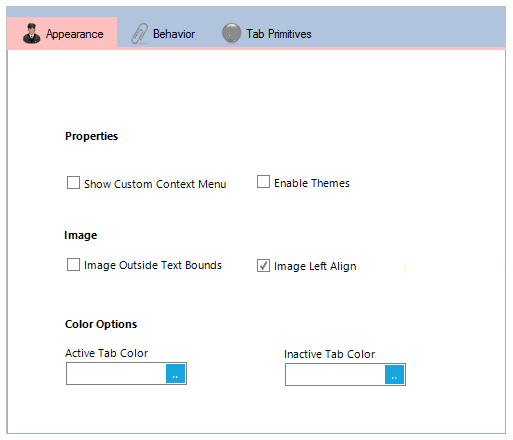Click the man avatar icon on Appearance tab
513x440 pixels.
coord(31,33)
